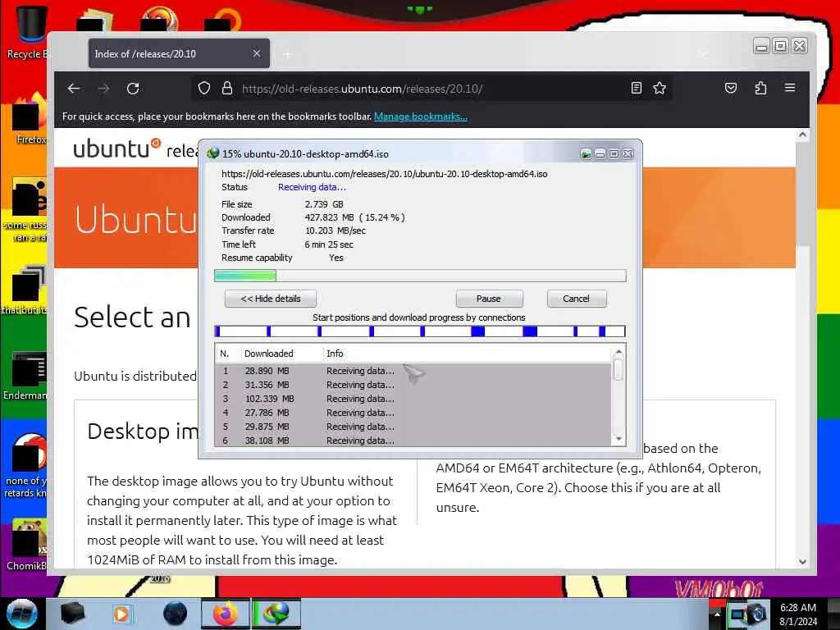
Task: Switch to Firefox in the taskbar
Action: (226, 614)
